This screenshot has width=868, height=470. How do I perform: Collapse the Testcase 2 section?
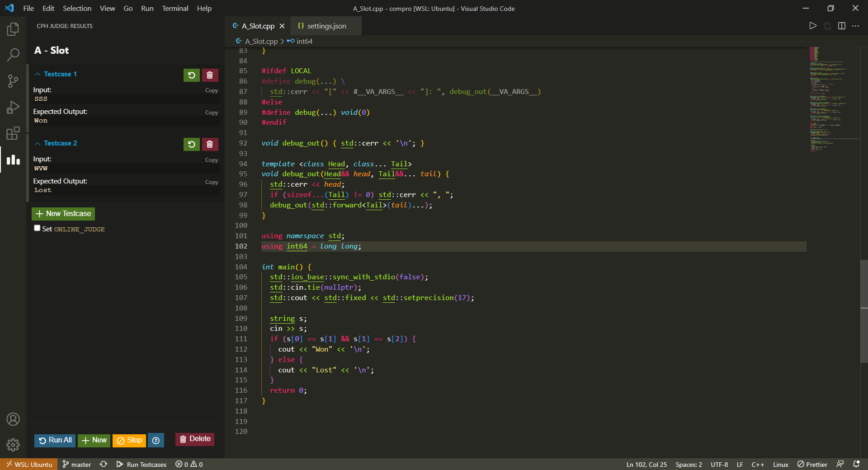(38, 143)
